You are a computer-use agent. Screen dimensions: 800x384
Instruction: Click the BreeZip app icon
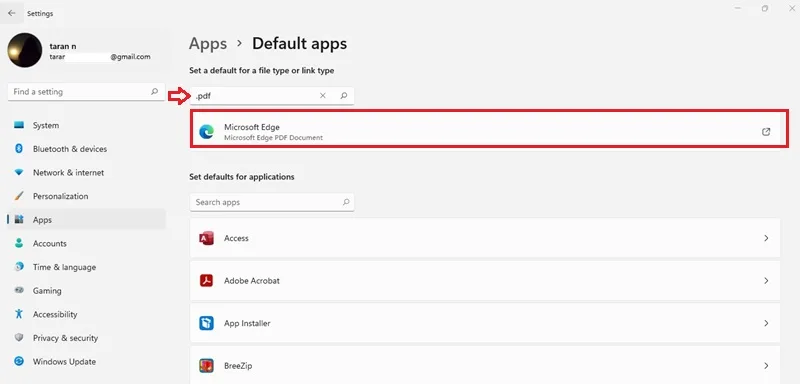[206, 366]
